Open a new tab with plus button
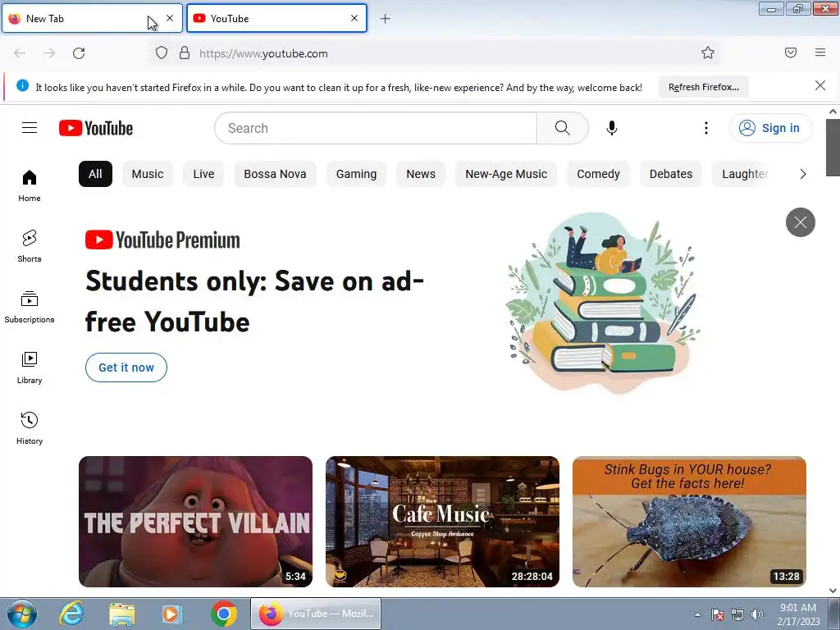Screen dimensions: 840x630 386,19
